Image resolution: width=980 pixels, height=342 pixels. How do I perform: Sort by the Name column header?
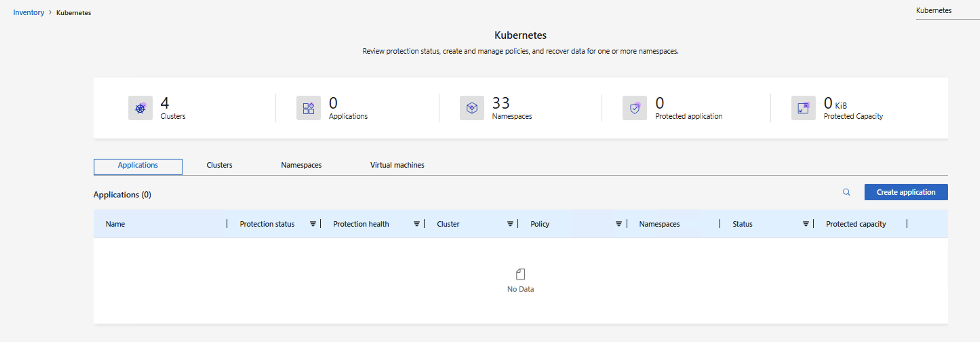point(115,224)
